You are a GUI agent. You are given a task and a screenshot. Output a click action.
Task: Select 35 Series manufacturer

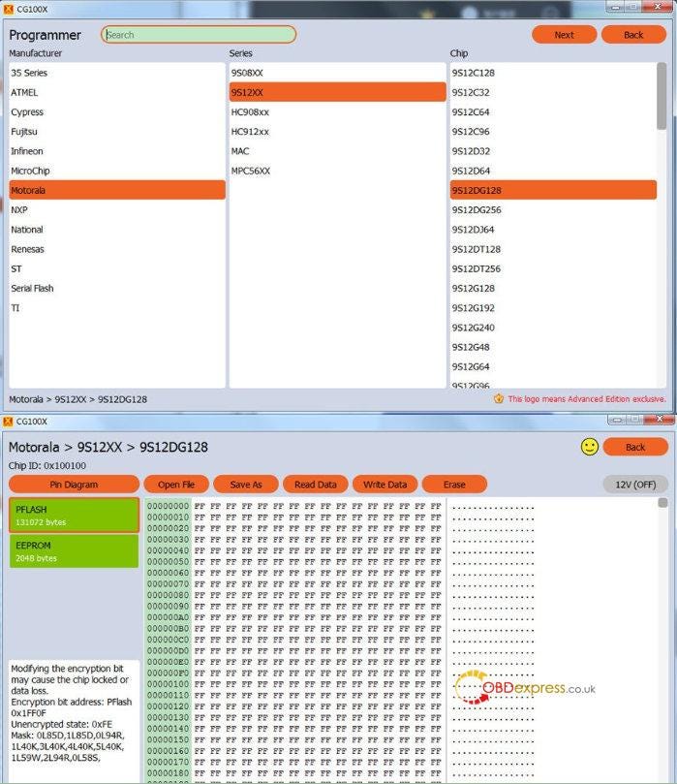[x=117, y=73]
